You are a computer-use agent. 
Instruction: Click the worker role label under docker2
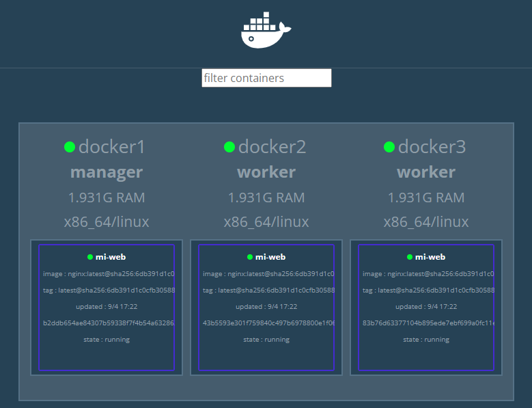pyautogui.click(x=266, y=172)
